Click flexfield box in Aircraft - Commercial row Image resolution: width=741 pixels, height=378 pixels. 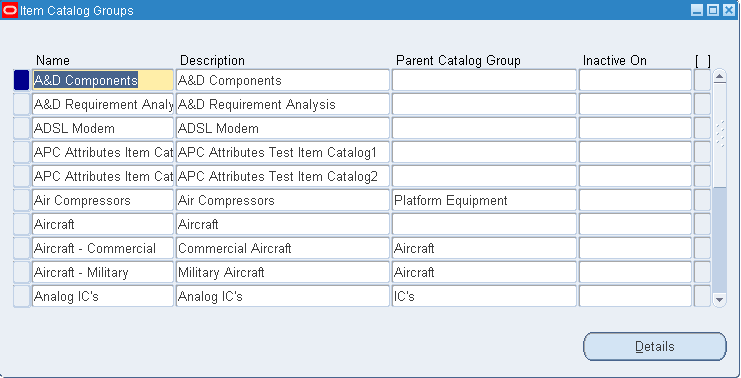[x=702, y=248]
